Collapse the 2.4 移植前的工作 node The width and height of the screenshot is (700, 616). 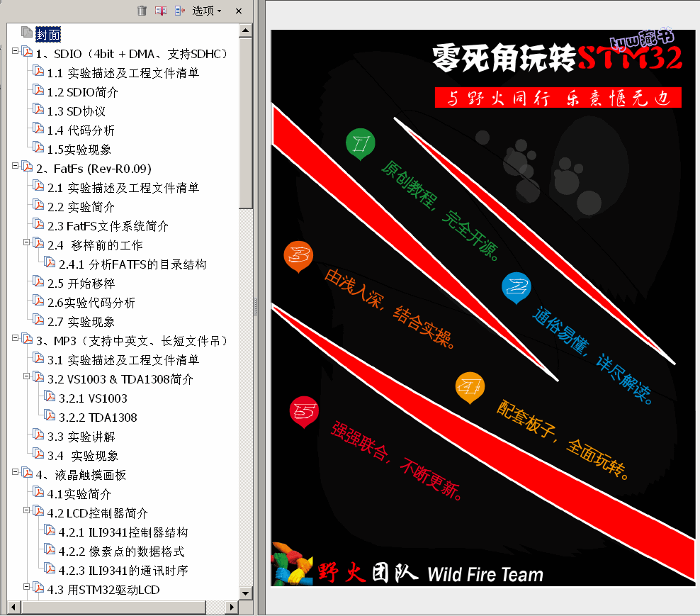pyautogui.click(x=26, y=242)
